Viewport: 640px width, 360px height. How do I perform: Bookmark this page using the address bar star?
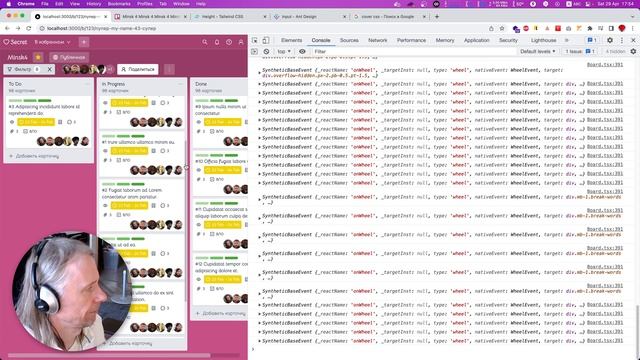pyautogui.click(x=502, y=28)
